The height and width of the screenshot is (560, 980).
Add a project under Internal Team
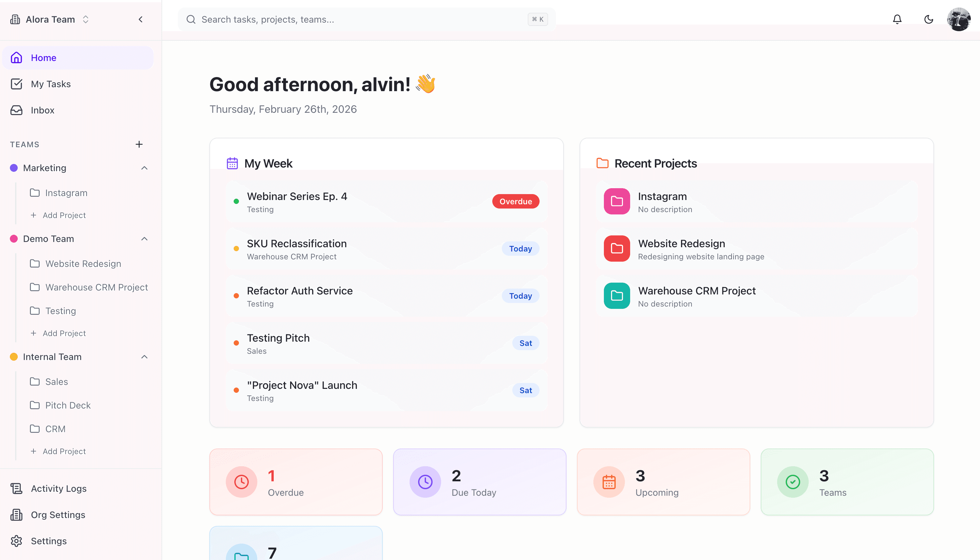click(58, 451)
